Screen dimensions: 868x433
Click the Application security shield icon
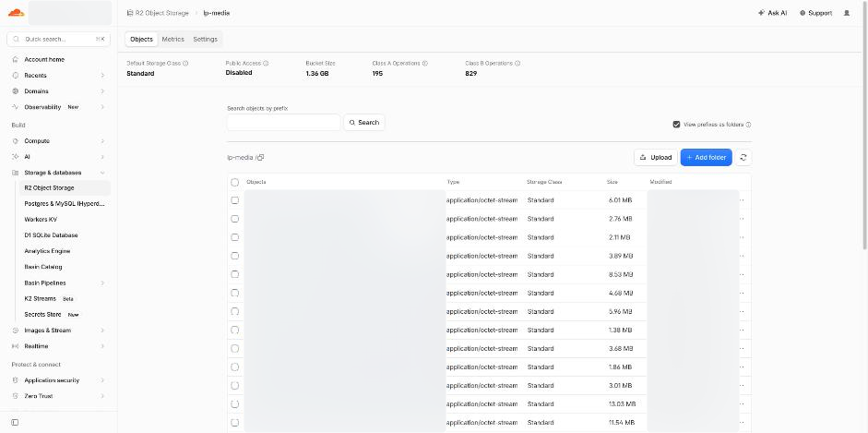pos(15,380)
